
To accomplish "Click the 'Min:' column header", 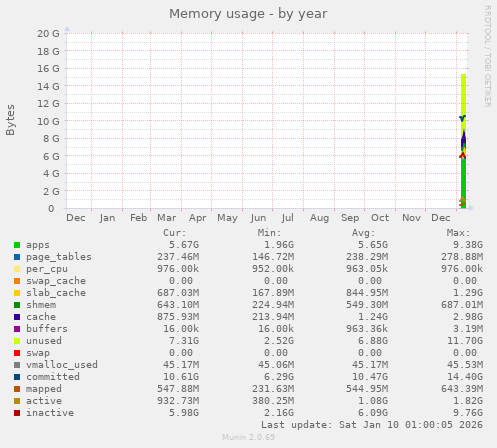I will pyautogui.click(x=269, y=233).
